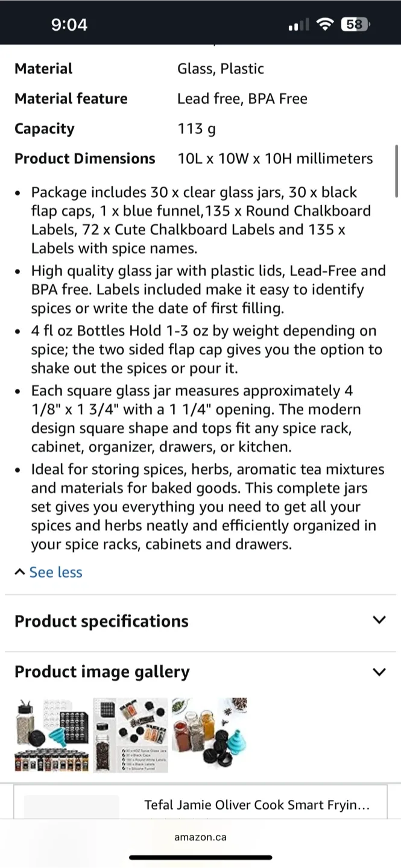Image resolution: width=401 pixels, height=868 pixels.
Task: Tap the Wi-Fi status icon
Action: pyautogui.click(x=325, y=25)
